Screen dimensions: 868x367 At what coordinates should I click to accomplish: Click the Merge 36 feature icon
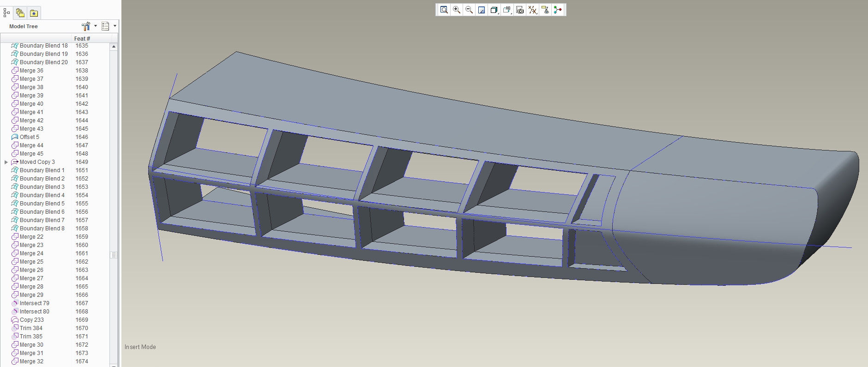click(x=15, y=71)
